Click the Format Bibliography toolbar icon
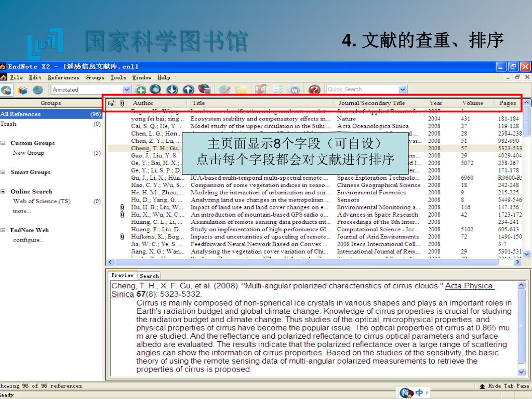Screen dimensions: 532x399 (x=278, y=89)
